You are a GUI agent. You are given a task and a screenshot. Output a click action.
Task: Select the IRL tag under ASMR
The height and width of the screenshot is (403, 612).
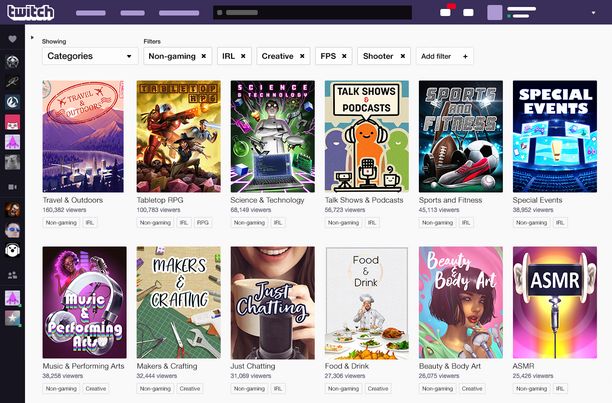560,389
